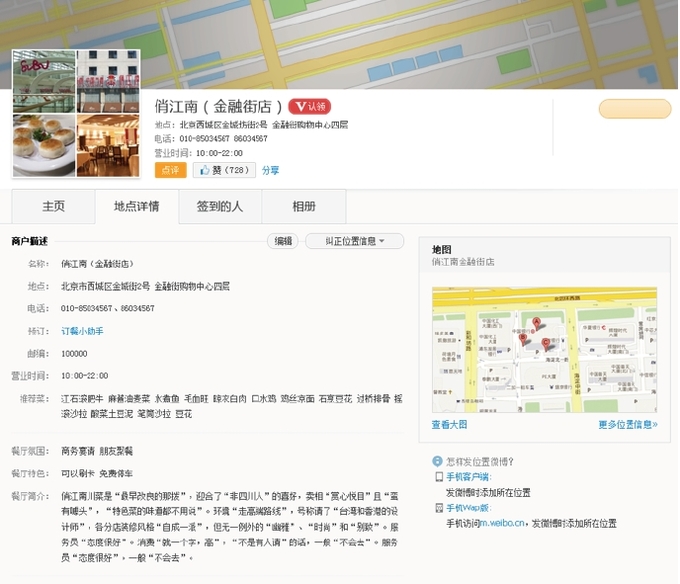Viewport: 680px width, 584px height.
Task: Click the recommended dish 麻酱油麦菜
Action: point(129,398)
